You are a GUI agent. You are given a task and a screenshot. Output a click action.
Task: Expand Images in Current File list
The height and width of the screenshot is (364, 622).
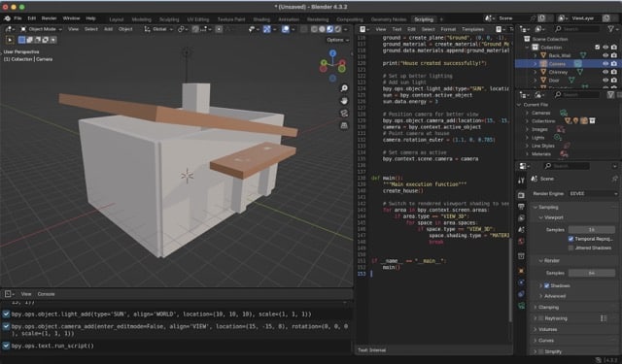(527, 129)
